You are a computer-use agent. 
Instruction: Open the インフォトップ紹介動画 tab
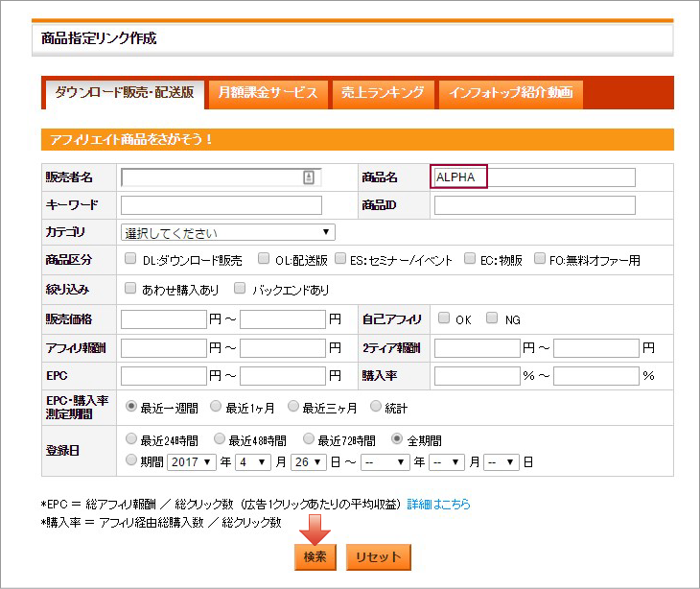coord(510,93)
